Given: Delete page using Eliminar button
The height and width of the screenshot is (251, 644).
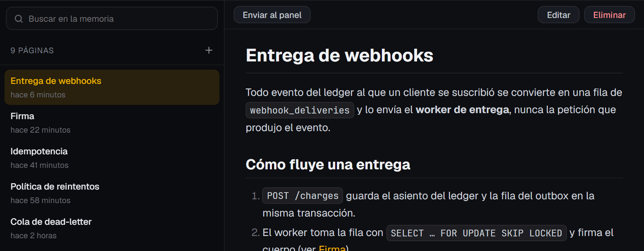Looking at the screenshot, I should (610, 15).
